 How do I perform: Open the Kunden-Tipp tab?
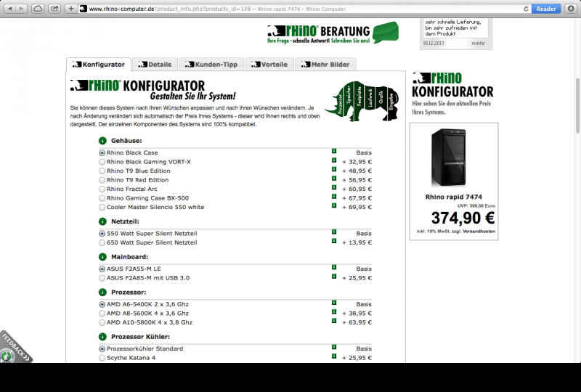(x=211, y=65)
